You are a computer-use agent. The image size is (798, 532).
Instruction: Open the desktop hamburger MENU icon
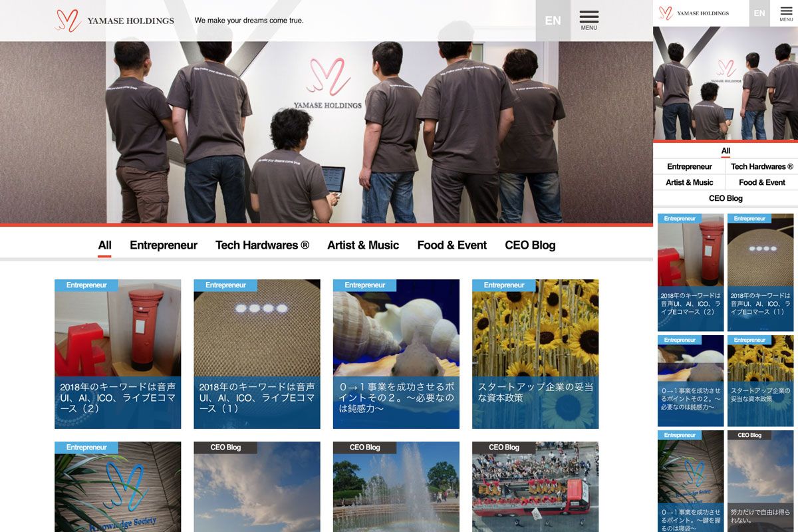coord(589,20)
